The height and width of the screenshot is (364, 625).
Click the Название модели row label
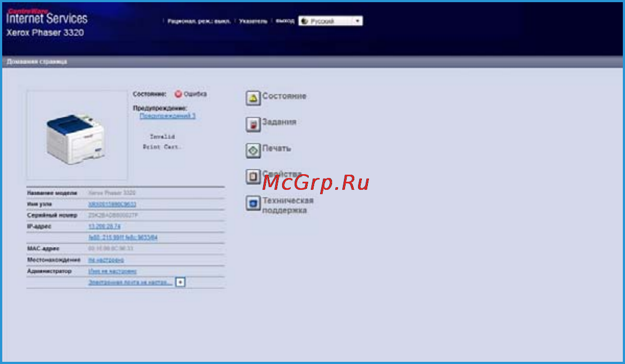point(52,193)
